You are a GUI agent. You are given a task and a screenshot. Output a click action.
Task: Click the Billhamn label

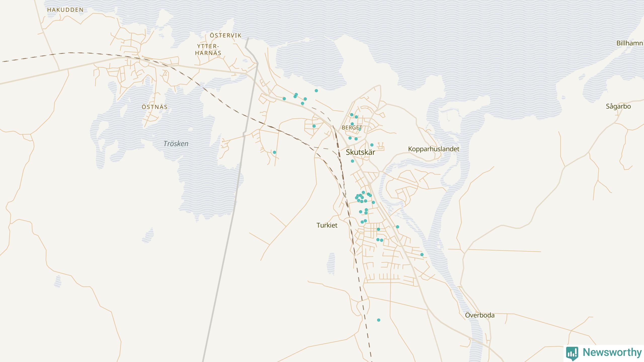click(629, 43)
